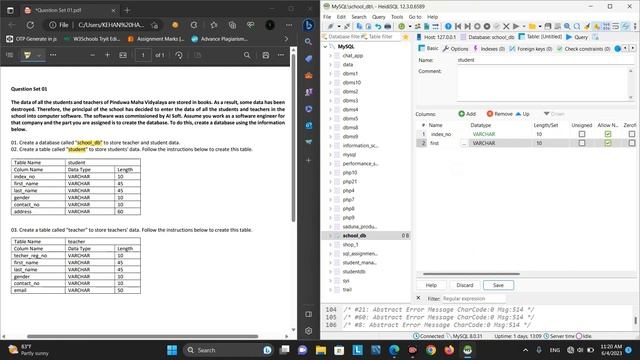640x360 pixels.
Task: Click the yellow star favorites icon by Table filter
Action: point(405,37)
